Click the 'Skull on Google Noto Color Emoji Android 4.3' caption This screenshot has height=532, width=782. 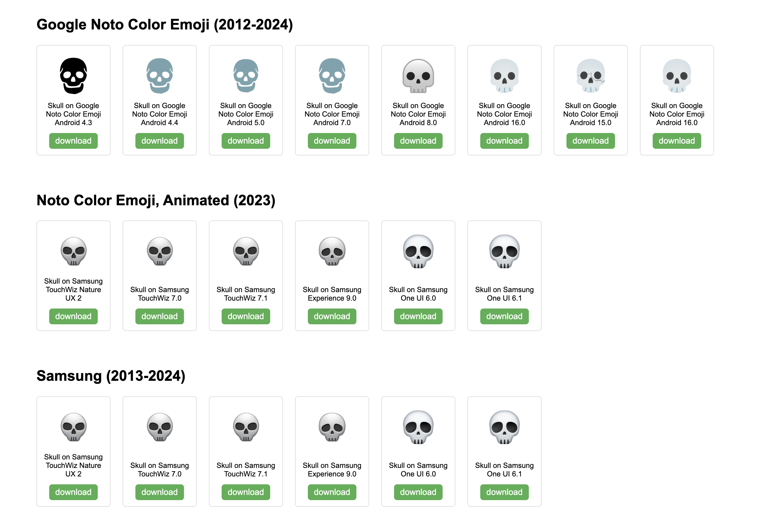(73, 114)
